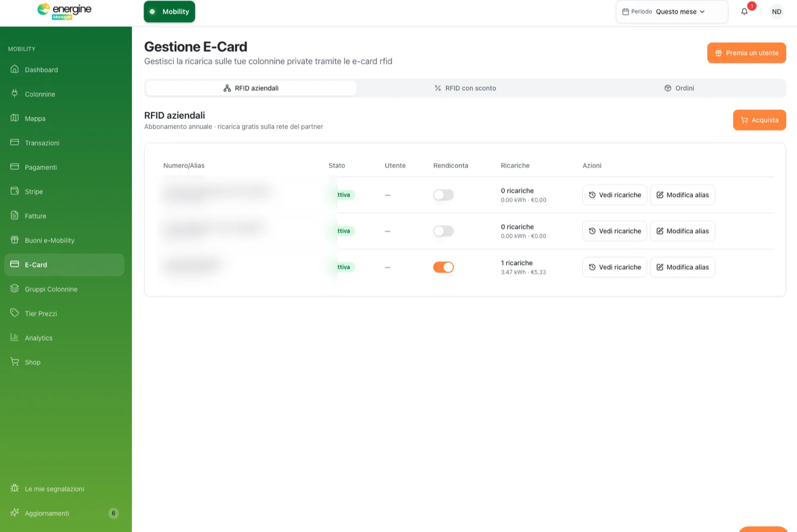Viewport: 797px width, 532px height.
Task: Switch to Ordini tab
Action: [679, 88]
